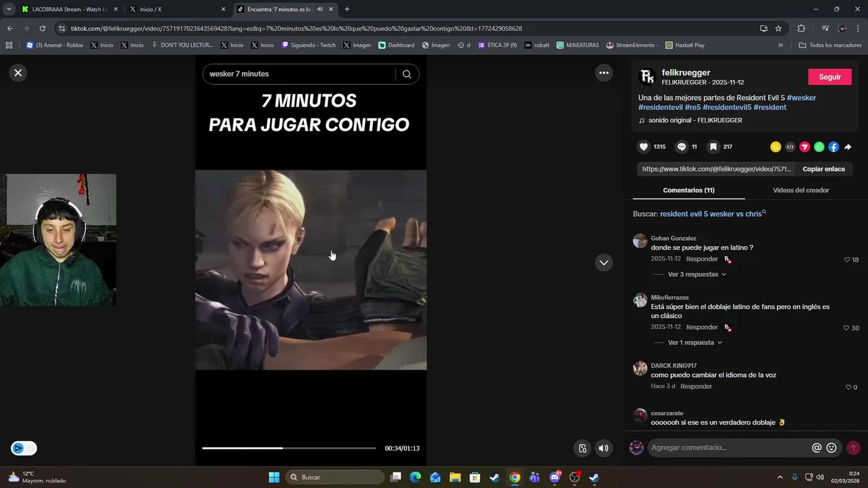Click the clip/floating player icon beside volume
Screen dimensions: 868x488
click(x=582, y=448)
